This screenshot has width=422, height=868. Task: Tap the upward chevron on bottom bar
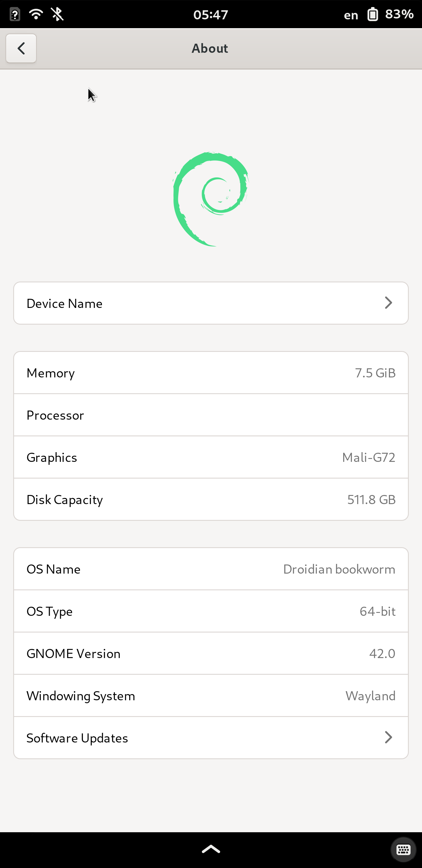211,849
